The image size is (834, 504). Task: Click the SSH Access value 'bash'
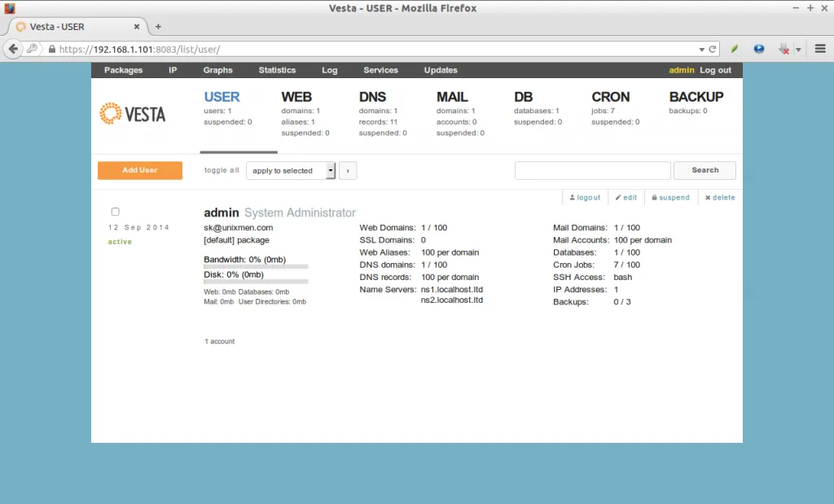coord(623,277)
